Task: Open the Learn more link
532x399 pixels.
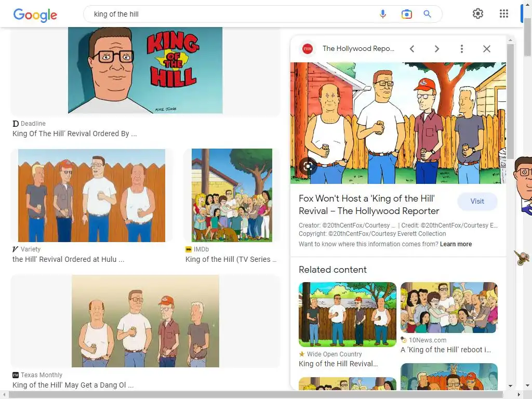Action: coord(456,244)
